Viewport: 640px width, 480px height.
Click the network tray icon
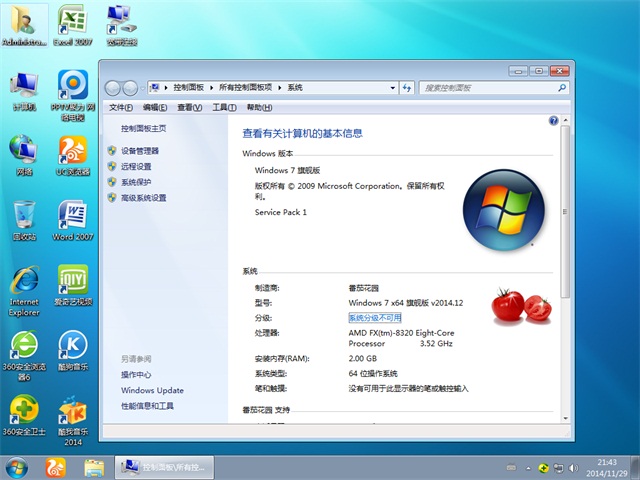point(558,468)
